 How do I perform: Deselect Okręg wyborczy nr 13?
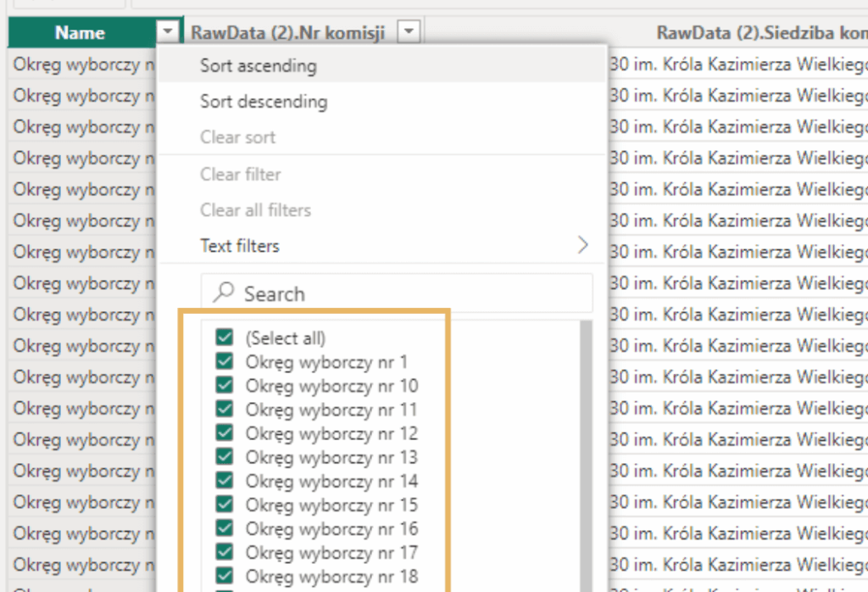pos(225,457)
